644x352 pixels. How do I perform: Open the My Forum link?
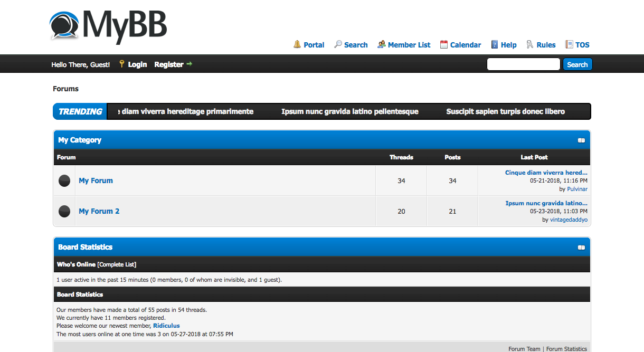coord(96,180)
